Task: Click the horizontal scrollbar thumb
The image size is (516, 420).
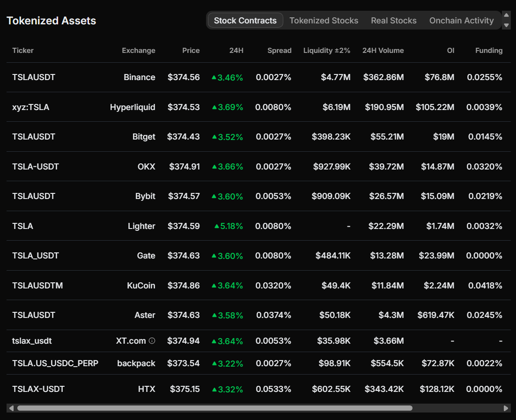Action: pyautogui.click(x=215, y=408)
